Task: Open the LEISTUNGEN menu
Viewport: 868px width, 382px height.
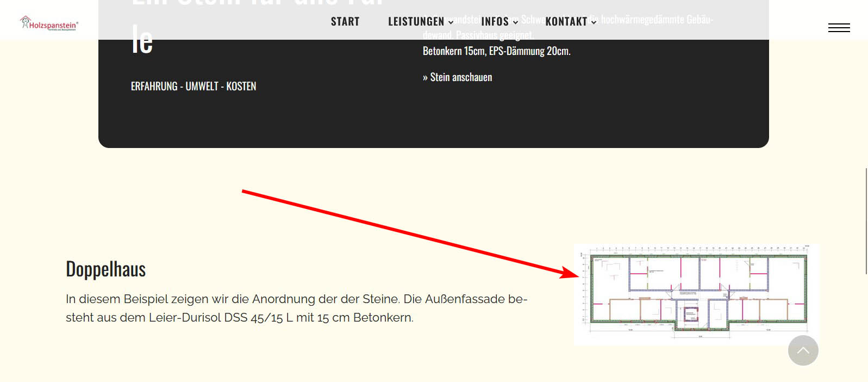Action: pos(416,22)
